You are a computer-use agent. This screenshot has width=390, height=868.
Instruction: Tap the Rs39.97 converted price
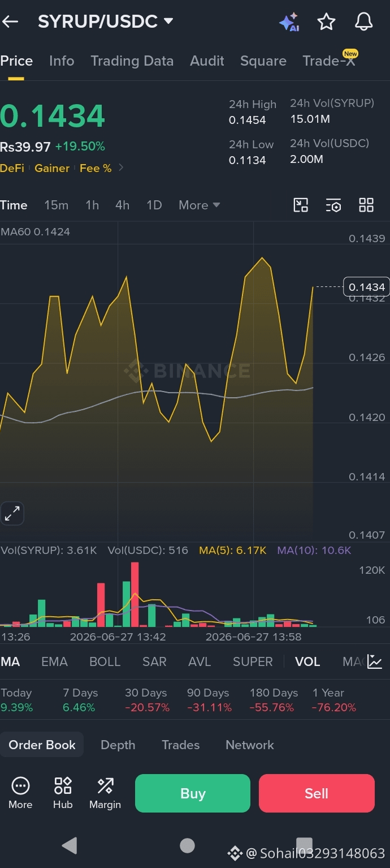click(25, 147)
